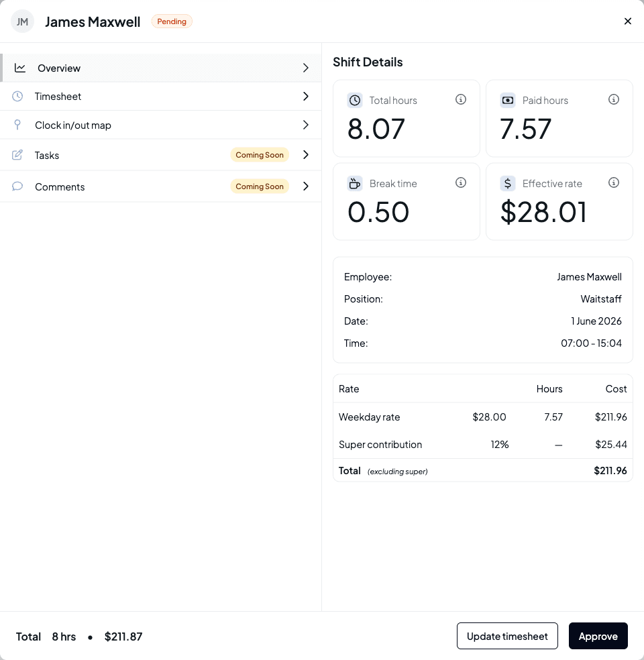Viewport: 644px width, 660px height.
Task: Click the Total excluding super amount
Action: [610, 471]
